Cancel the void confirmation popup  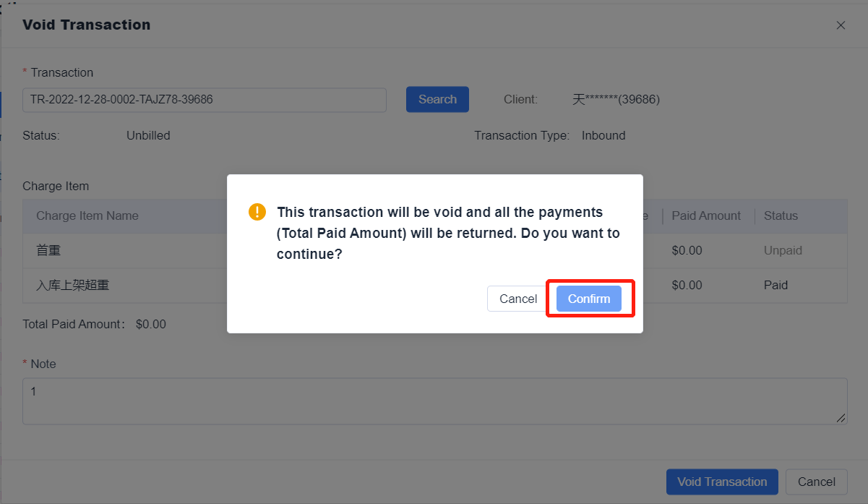(x=515, y=298)
